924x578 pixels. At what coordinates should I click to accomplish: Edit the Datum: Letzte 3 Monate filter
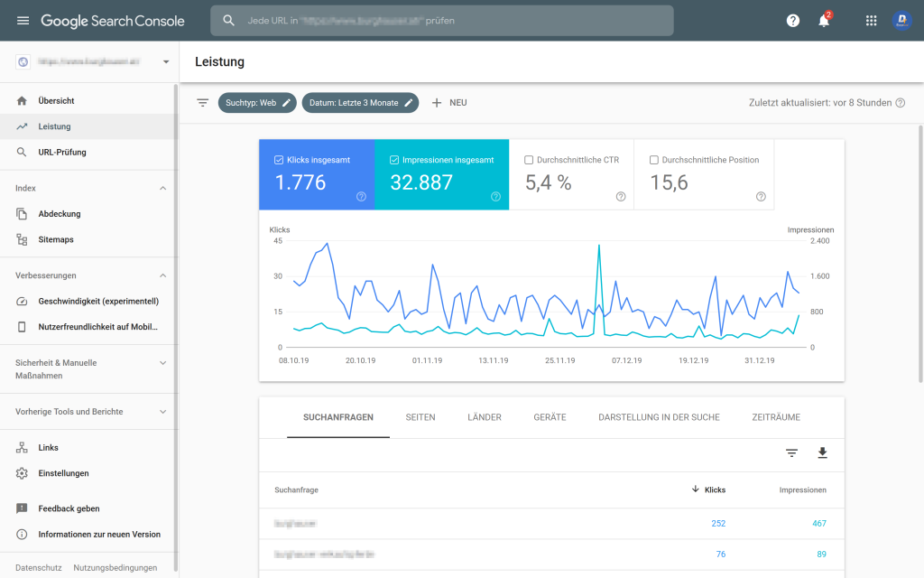(360, 103)
